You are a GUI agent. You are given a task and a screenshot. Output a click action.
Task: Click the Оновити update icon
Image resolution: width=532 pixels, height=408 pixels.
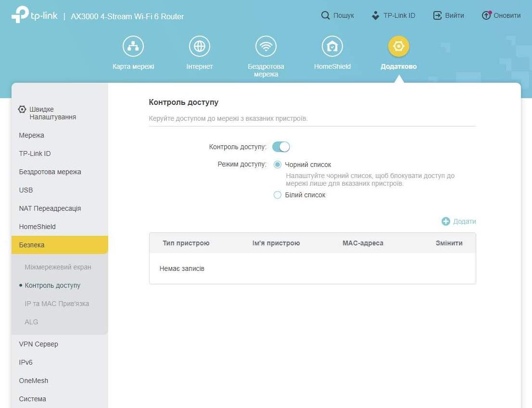click(486, 15)
